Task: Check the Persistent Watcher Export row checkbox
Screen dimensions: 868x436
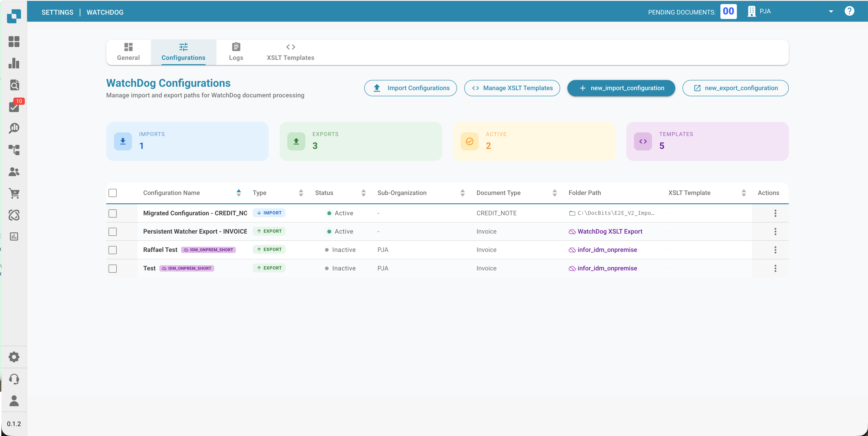Action: tap(113, 231)
